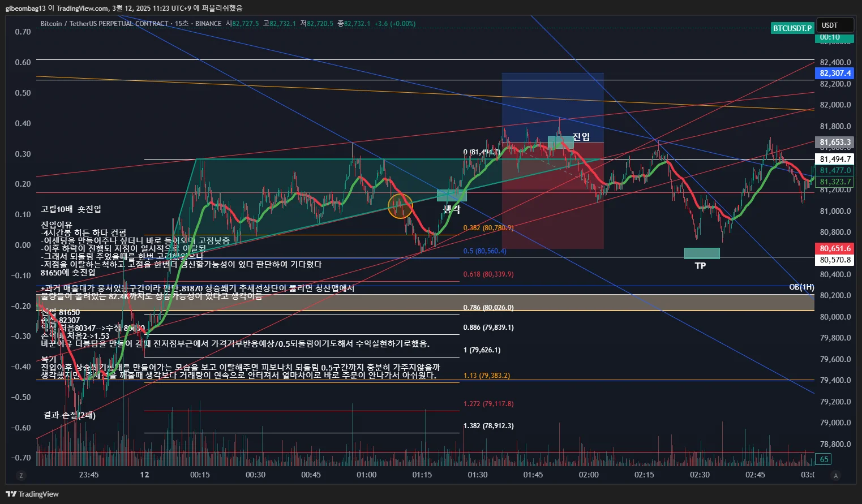The image size is (862, 504).
Task: Click the TradingView logo in footer
Action: click(32, 494)
